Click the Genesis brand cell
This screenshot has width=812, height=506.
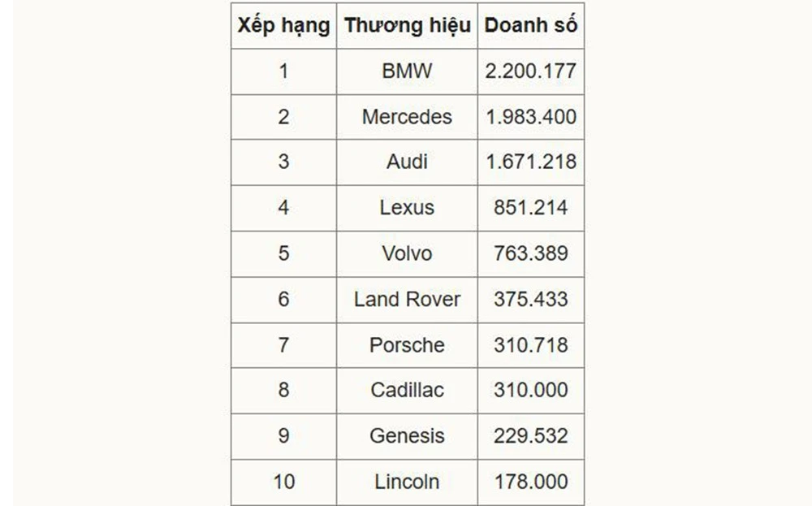pyautogui.click(x=407, y=436)
